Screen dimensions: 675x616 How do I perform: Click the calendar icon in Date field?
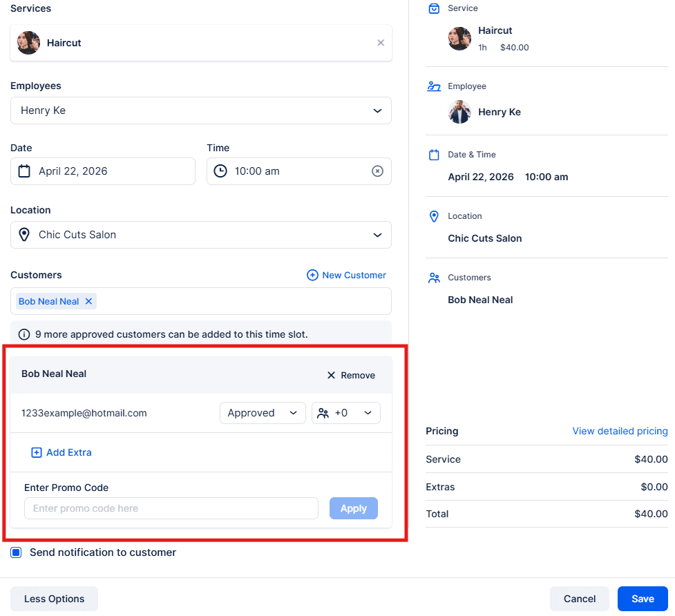(24, 171)
